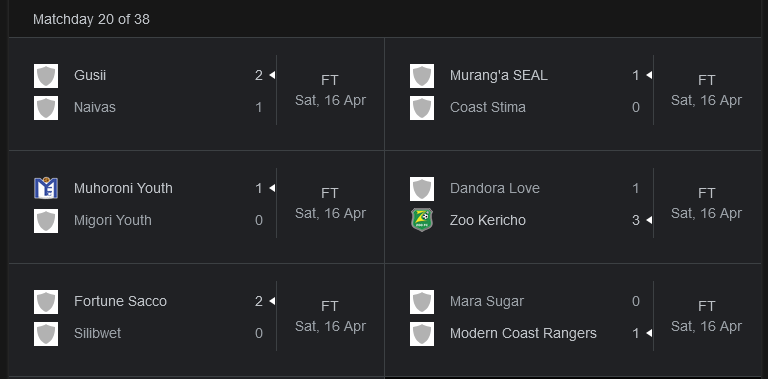Open Murang'a SEAL match FT status

tap(706, 80)
